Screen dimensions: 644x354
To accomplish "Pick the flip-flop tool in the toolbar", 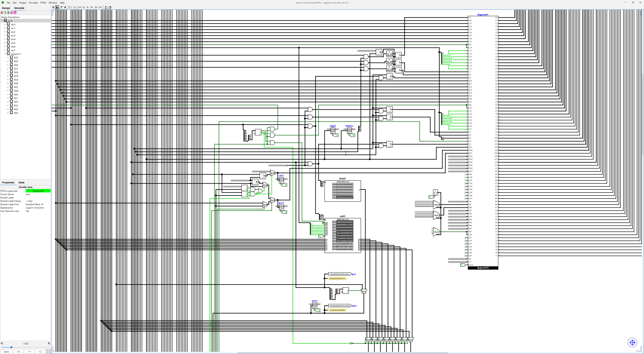I will [x=106, y=8].
